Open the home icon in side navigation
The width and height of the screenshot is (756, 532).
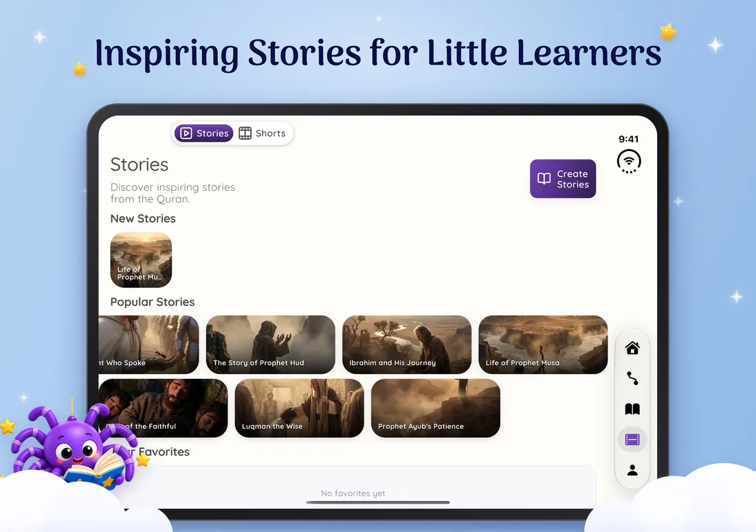632,348
